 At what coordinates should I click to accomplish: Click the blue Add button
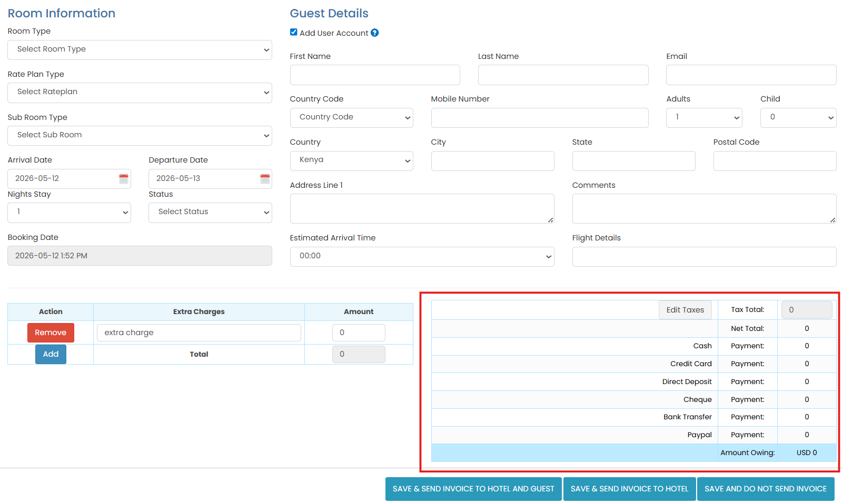point(51,354)
